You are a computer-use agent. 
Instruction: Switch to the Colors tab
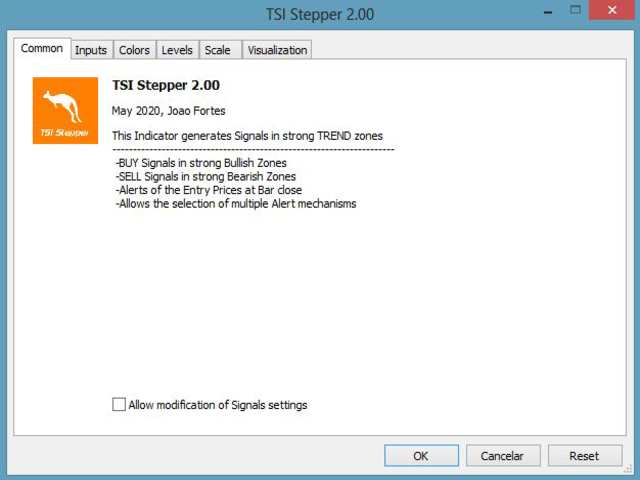(134, 50)
